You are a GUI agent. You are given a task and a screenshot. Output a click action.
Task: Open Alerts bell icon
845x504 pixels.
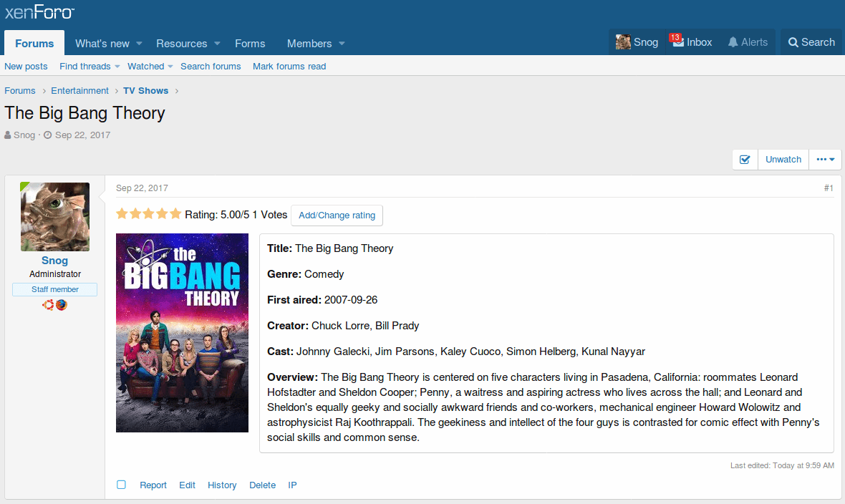(733, 42)
